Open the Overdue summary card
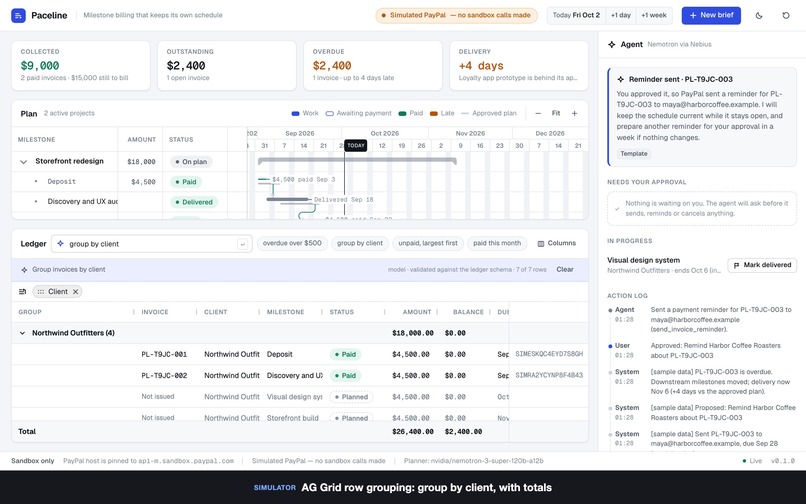The height and width of the screenshot is (504, 806). 373,65
